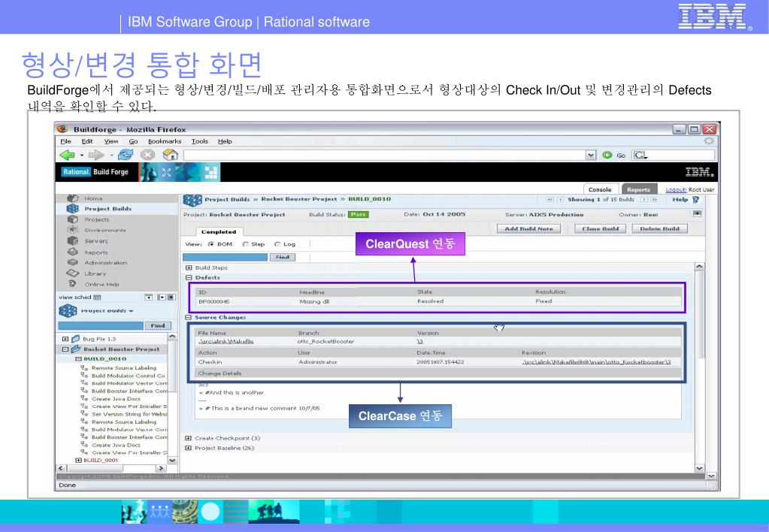Open the View menu

point(111,141)
